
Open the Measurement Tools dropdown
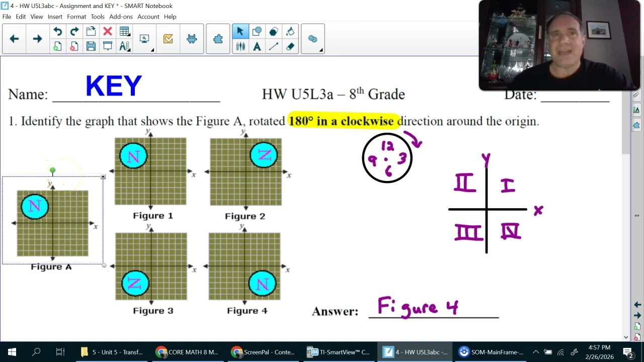[x=125, y=46]
